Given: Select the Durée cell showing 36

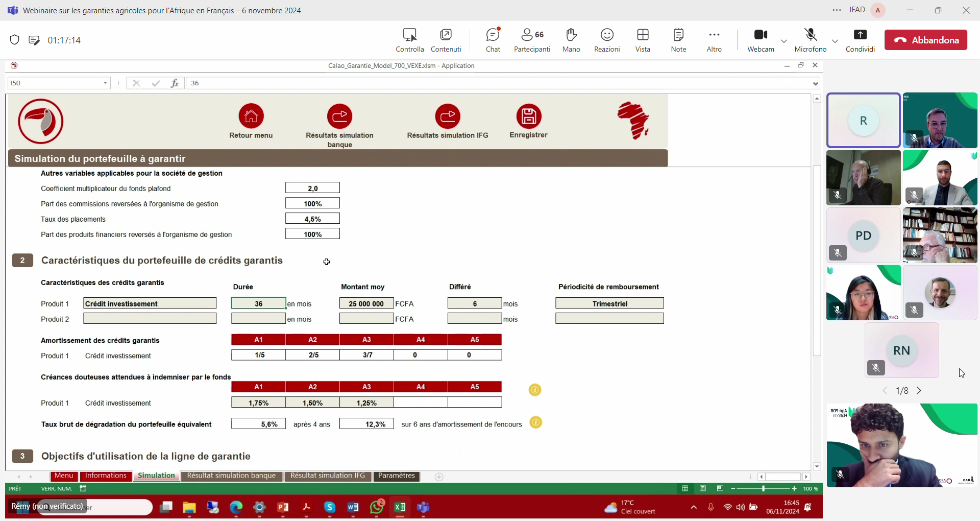Looking at the screenshot, I should (259, 303).
